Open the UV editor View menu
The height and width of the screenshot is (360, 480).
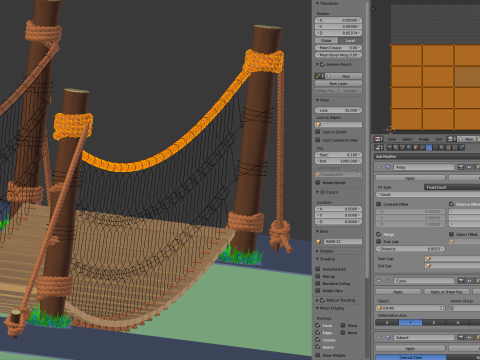[392, 139]
